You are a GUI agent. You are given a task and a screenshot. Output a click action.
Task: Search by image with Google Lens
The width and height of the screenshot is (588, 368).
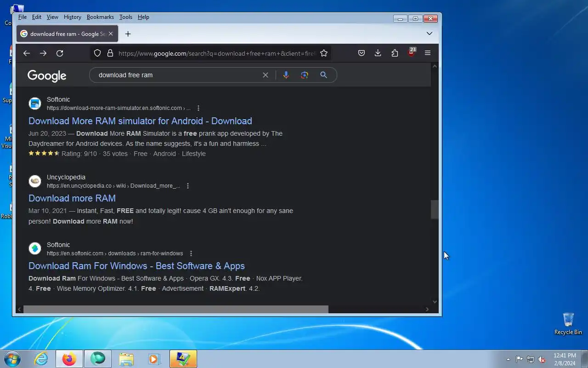[305, 75]
